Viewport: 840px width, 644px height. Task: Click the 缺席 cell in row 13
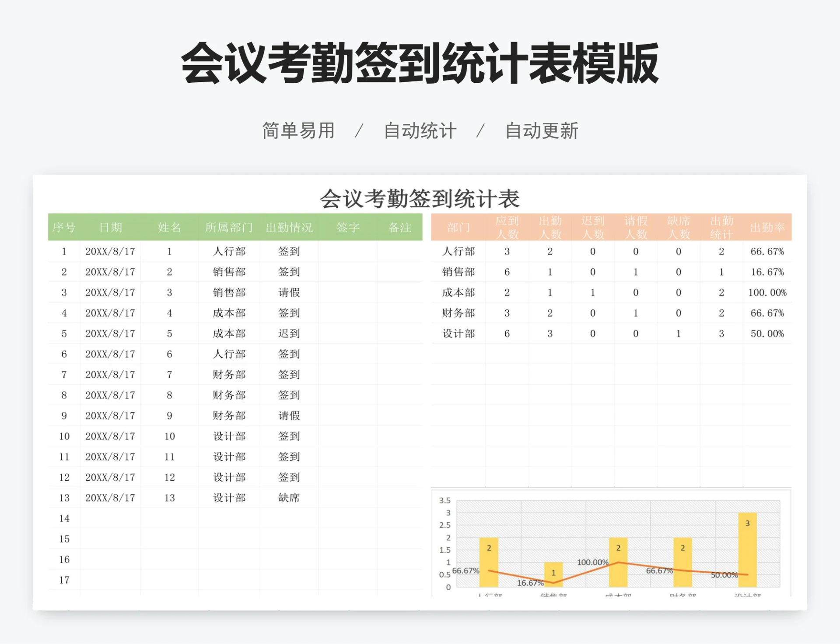tap(289, 498)
